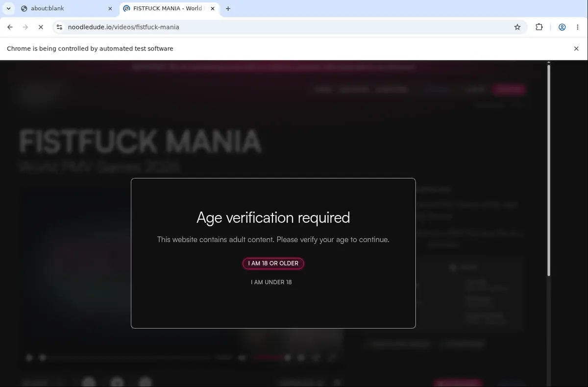The height and width of the screenshot is (387, 588).
Task: Stop loading the page
Action: (41, 27)
